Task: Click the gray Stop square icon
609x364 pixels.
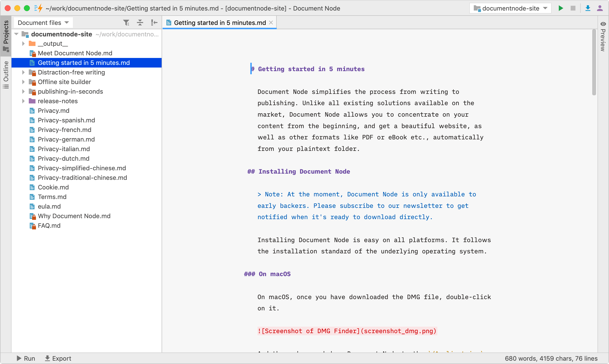Action: point(573,8)
